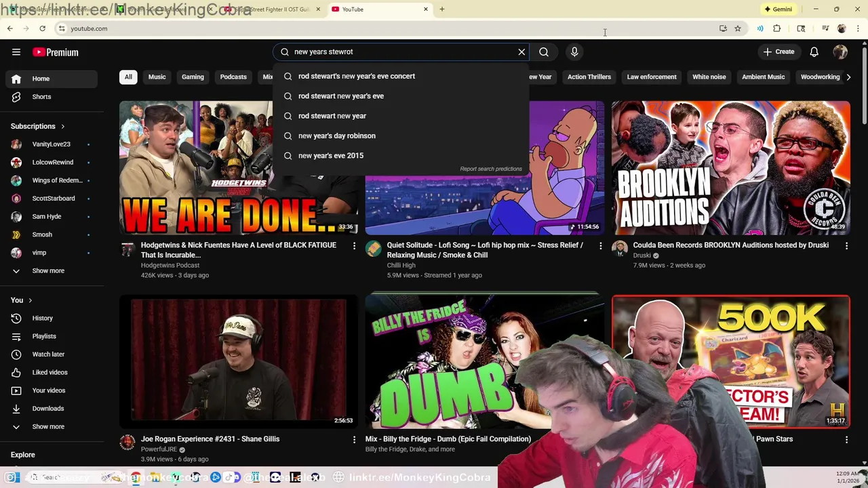
Task: Open the vimp subscription channel
Action: click(x=52, y=252)
